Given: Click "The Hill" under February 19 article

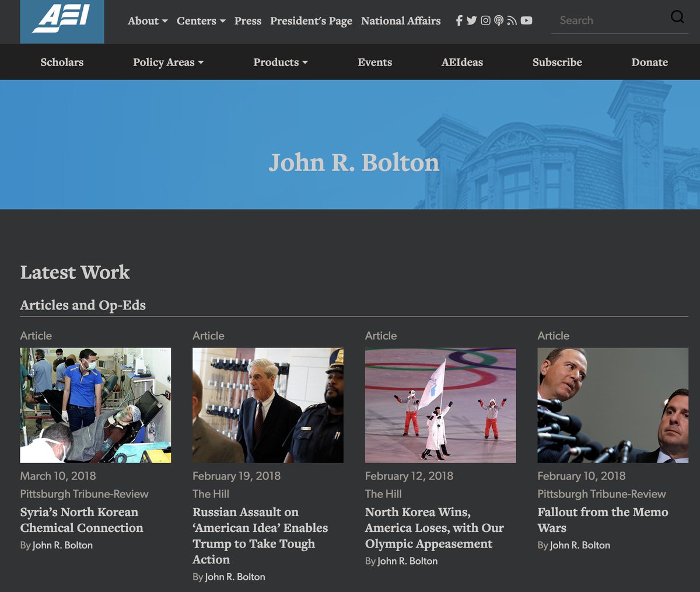Looking at the screenshot, I should 211,494.
